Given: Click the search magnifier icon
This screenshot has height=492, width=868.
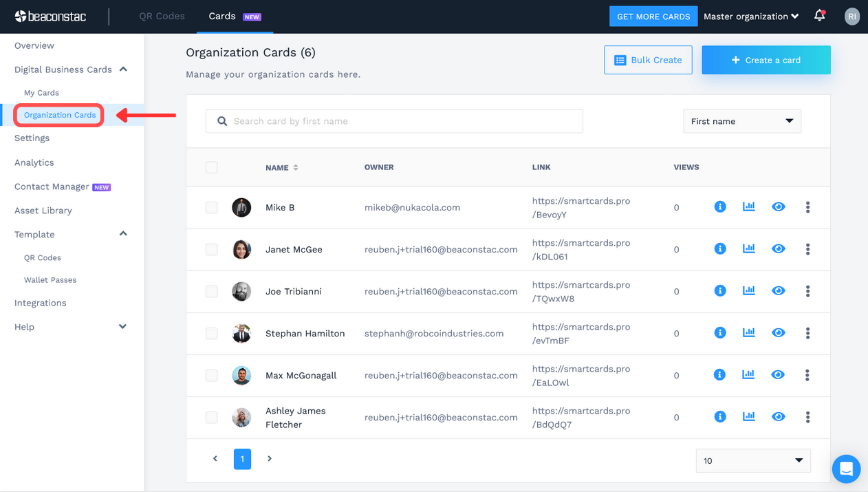Looking at the screenshot, I should (x=222, y=121).
